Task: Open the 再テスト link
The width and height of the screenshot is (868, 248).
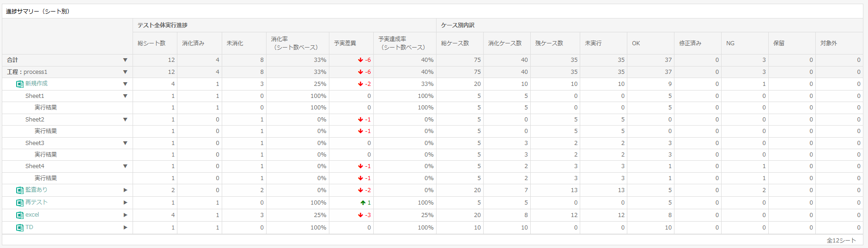Action: click(x=36, y=202)
